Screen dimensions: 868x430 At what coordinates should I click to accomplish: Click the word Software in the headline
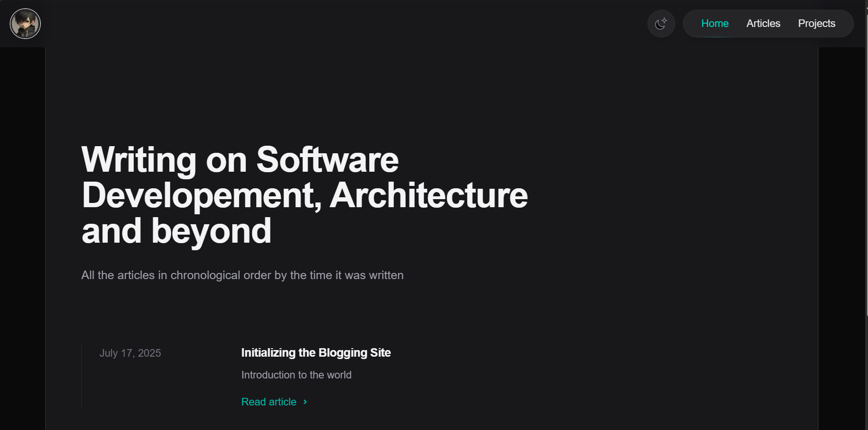click(327, 160)
